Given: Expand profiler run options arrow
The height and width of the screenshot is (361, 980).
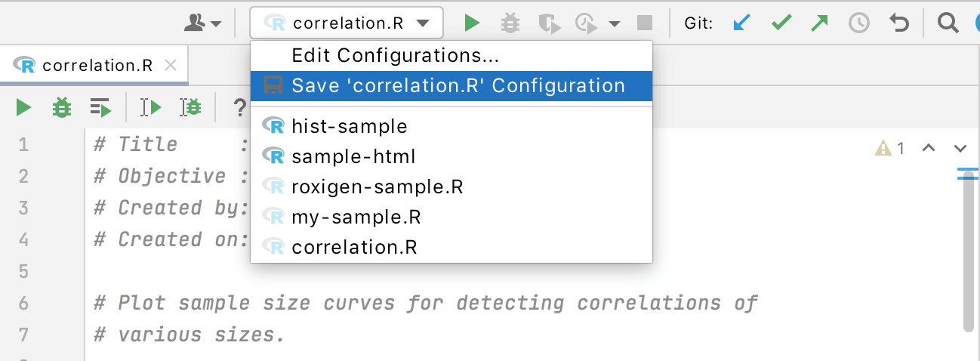Looking at the screenshot, I should tap(615, 23).
